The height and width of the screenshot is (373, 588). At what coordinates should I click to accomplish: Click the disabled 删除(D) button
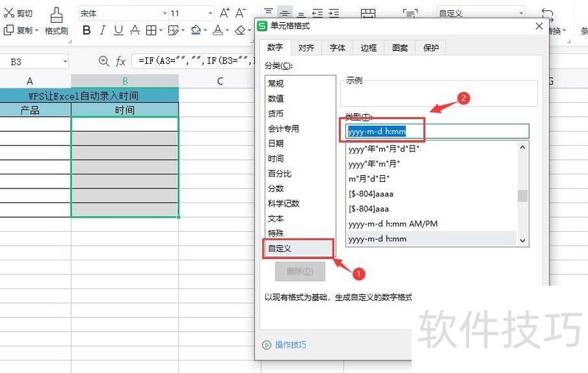point(300,271)
